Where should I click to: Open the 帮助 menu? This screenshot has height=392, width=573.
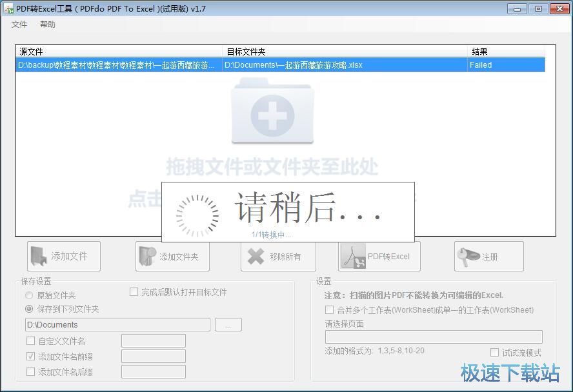[x=48, y=24]
